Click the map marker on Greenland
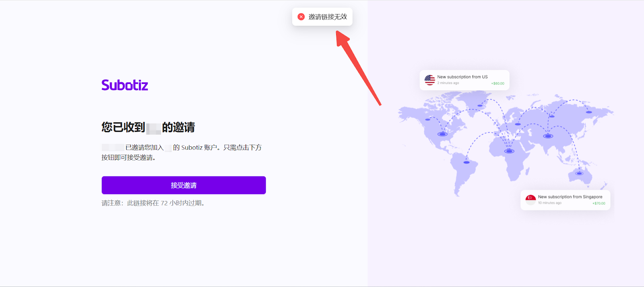 [480, 106]
